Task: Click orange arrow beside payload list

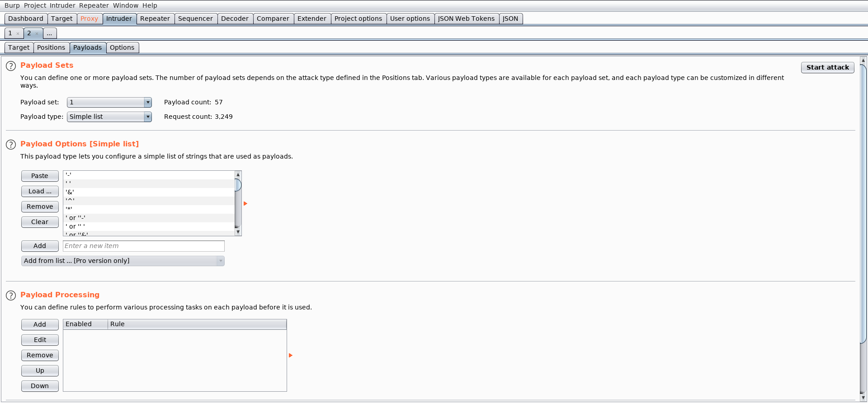Action: pos(245,204)
